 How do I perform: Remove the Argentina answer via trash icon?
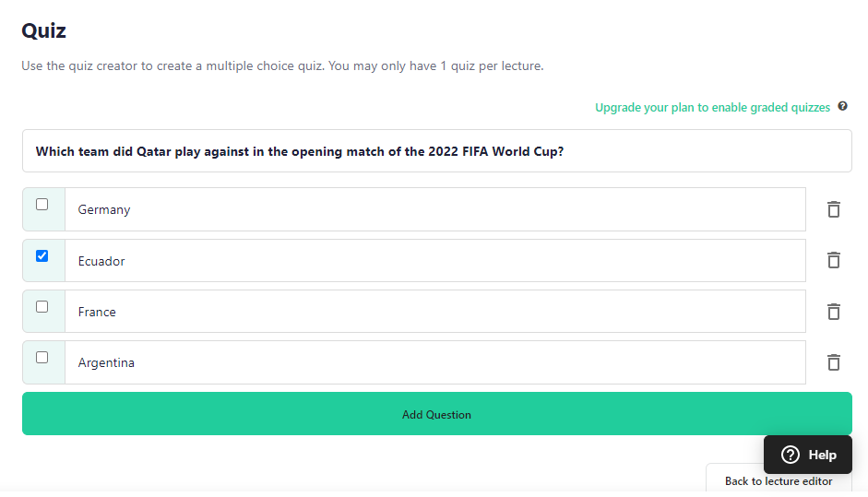[x=834, y=362]
